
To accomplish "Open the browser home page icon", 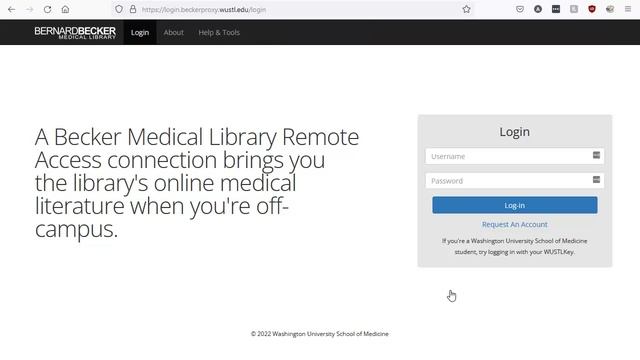I will [65, 9].
